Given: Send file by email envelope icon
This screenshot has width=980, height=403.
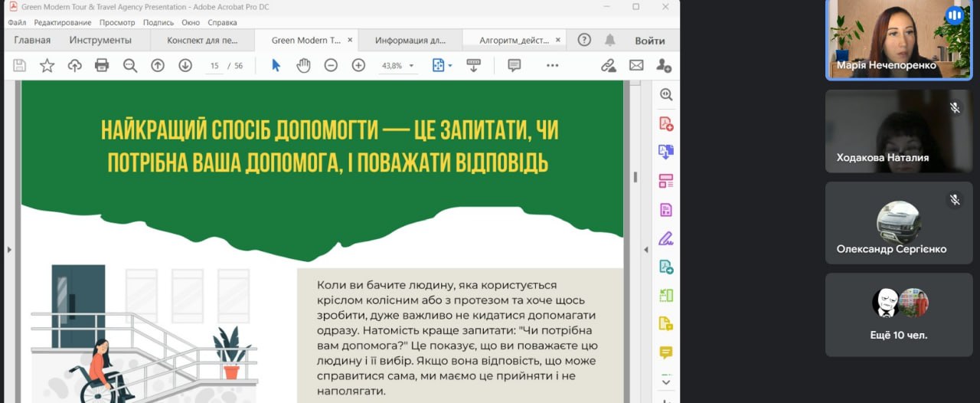Looking at the screenshot, I should 636,66.
